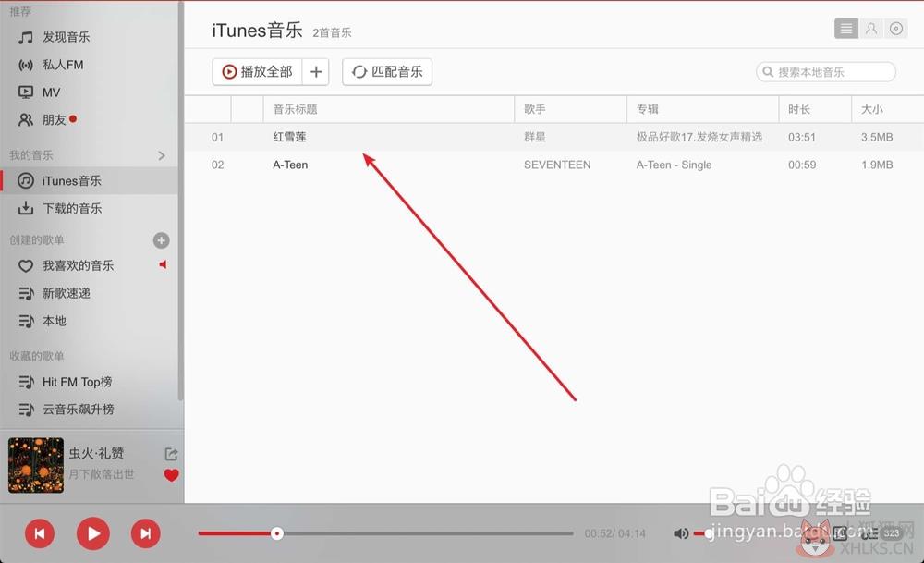Sort by the 时长 column header
Viewport: 924px width, 563px height.
(x=815, y=109)
